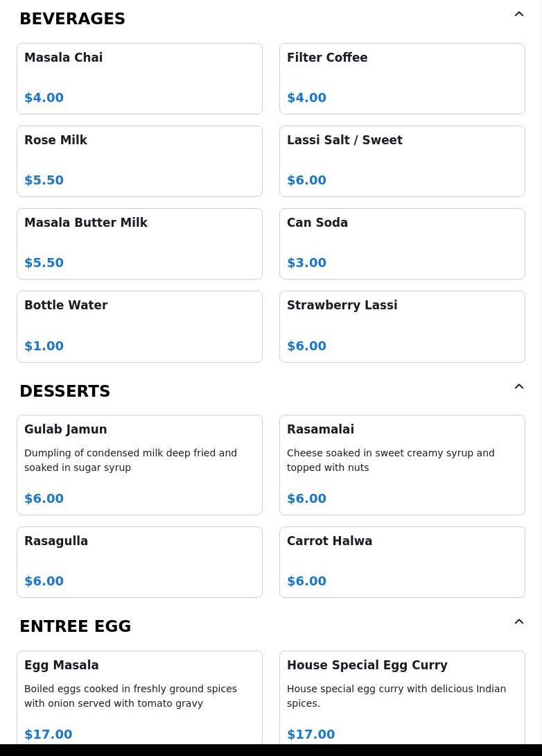Open the Rose Milk menu card
Screen dimensions: 542x756
pyautogui.click(x=139, y=161)
